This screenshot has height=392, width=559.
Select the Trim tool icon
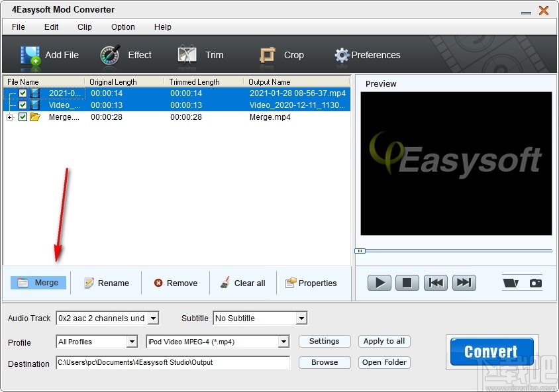[186, 55]
